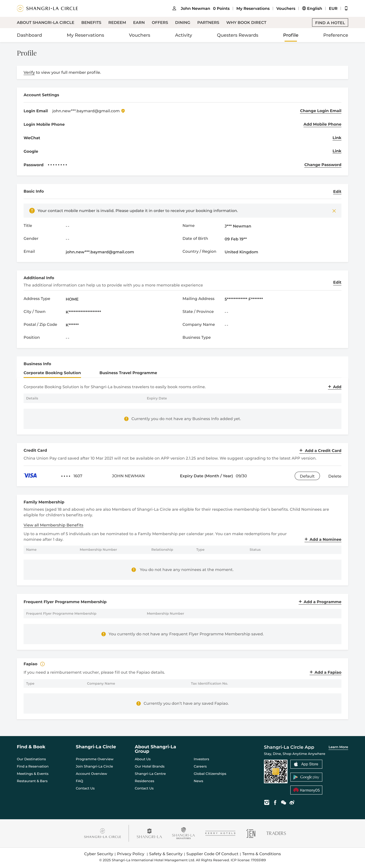Click Add a Credit Card
Screen dimensions: 365x868
click(320, 451)
